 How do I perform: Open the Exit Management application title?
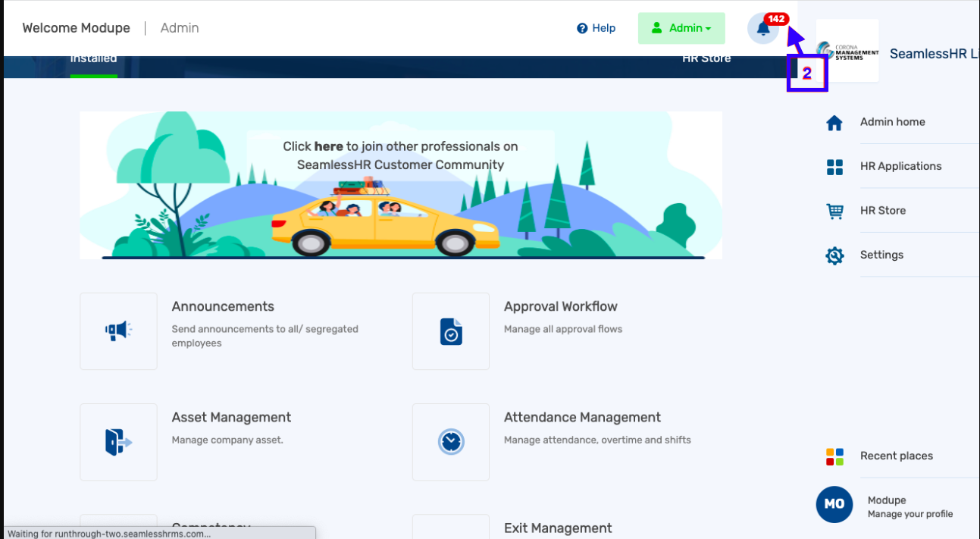tap(557, 528)
